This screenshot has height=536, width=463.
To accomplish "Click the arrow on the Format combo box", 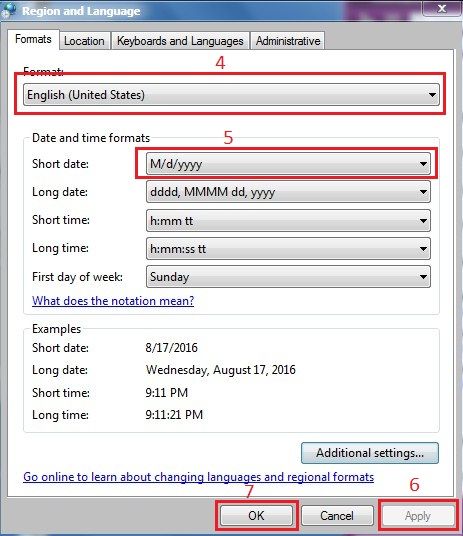I will click(x=432, y=95).
